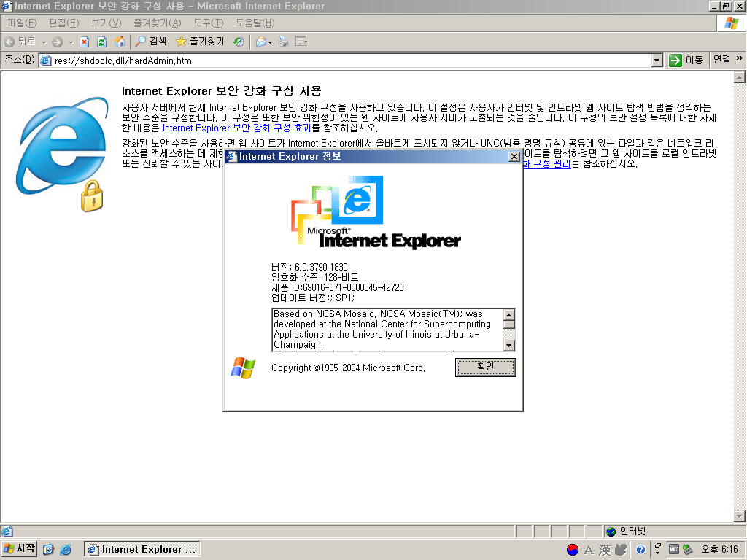747x560 pixels.
Task: Launch Internet Explorer from quick launch
Action: [x=66, y=550]
